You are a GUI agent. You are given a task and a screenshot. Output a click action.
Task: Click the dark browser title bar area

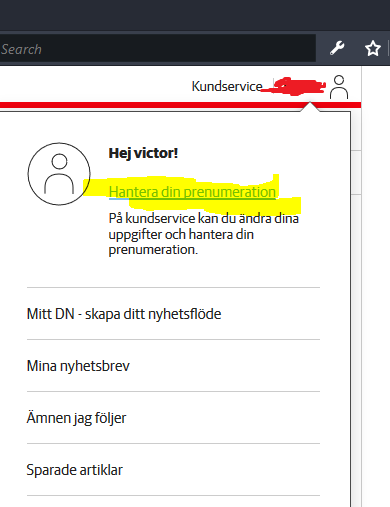coord(195,15)
